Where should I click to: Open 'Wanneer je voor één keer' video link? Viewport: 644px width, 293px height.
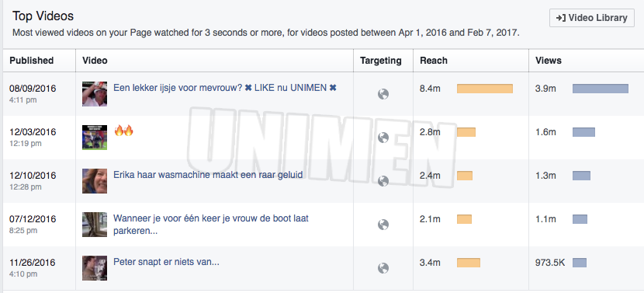coord(211,225)
